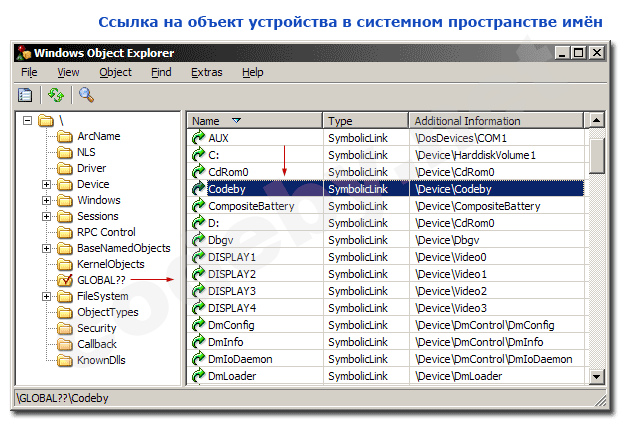The width and height of the screenshot is (621, 422).
Task: Select the DmInfo row name
Action: pyautogui.click(x=226, y=342)
